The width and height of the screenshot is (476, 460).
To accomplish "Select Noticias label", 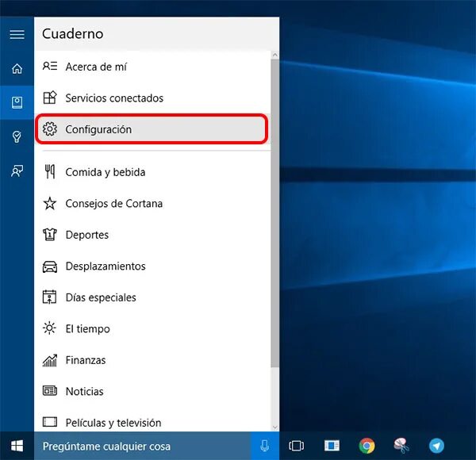I will click(84, 392).
